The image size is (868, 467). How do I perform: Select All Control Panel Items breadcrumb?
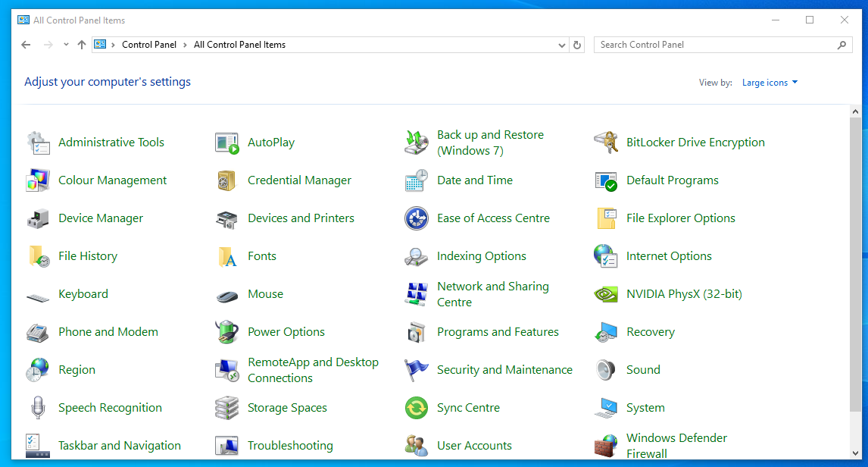[x=239, y=45]
